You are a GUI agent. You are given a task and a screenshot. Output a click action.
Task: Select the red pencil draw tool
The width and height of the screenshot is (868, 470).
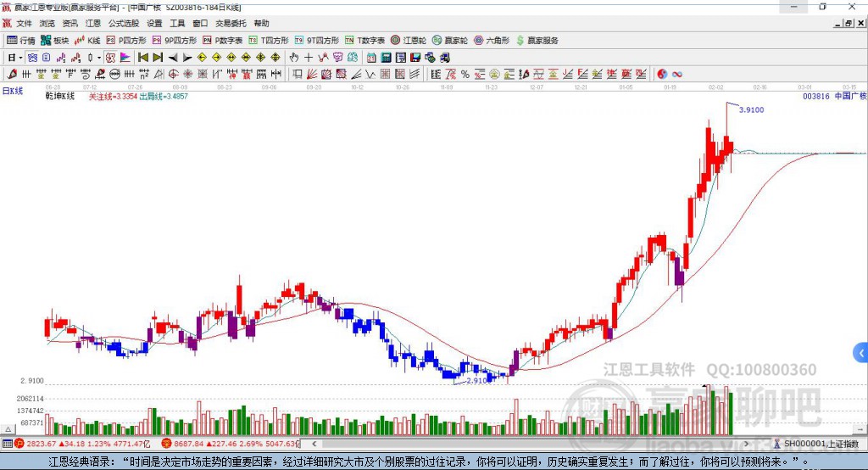[x=12, y=74]
